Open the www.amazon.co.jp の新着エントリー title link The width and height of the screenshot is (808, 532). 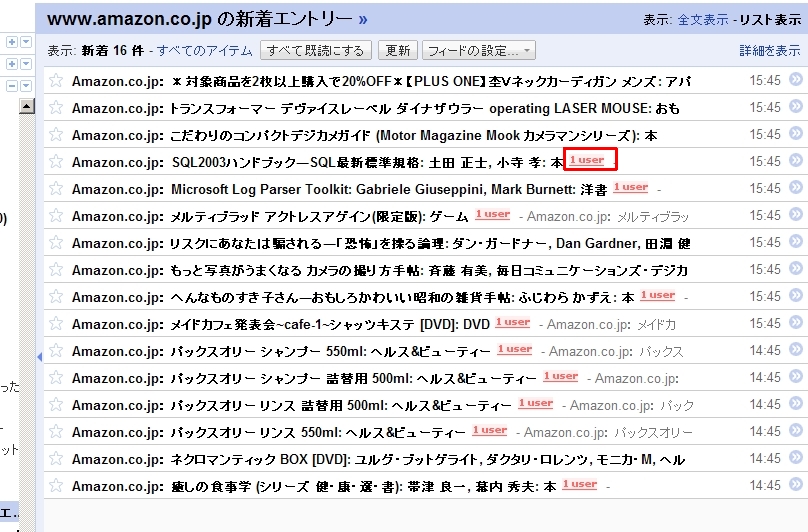(x=207, y=19)
